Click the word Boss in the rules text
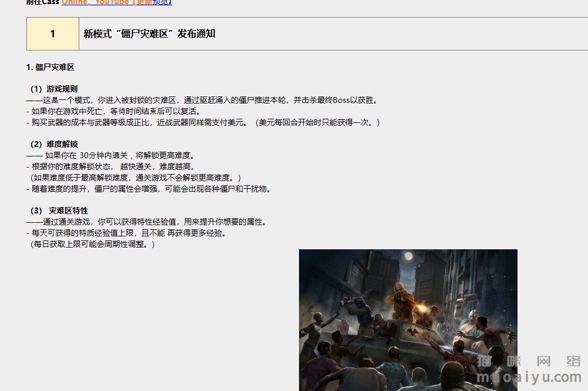 click(x=341, y=100)
